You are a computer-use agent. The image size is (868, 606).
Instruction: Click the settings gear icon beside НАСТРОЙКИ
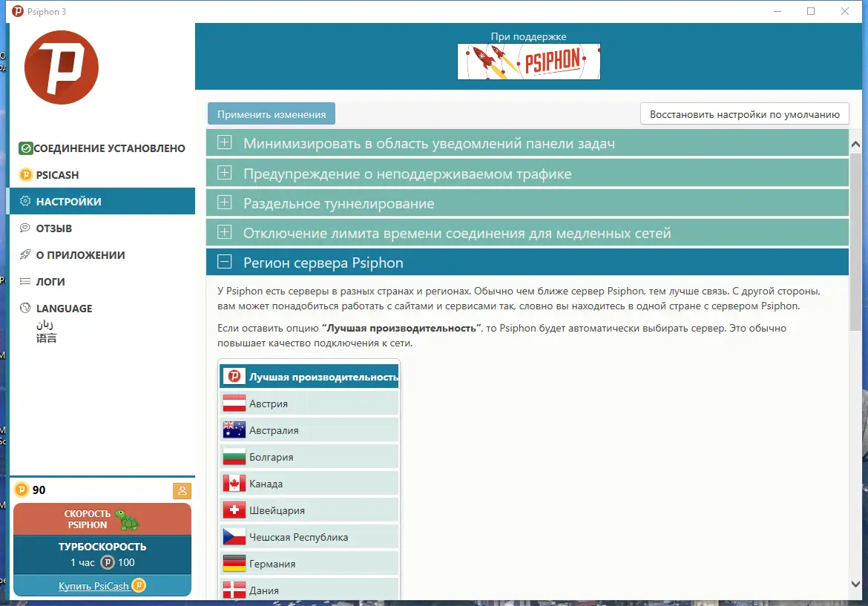coord(25,201)
